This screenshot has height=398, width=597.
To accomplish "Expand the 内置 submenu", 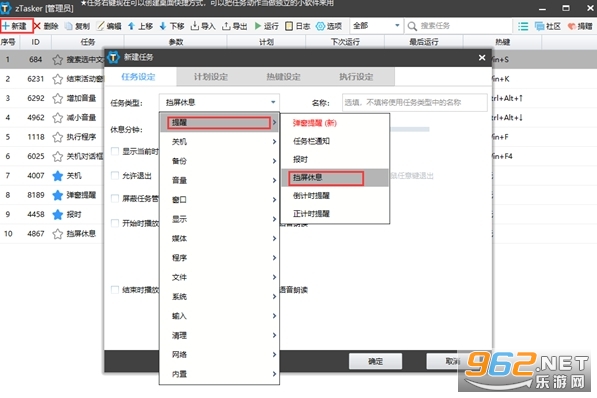I will point(219,374).
